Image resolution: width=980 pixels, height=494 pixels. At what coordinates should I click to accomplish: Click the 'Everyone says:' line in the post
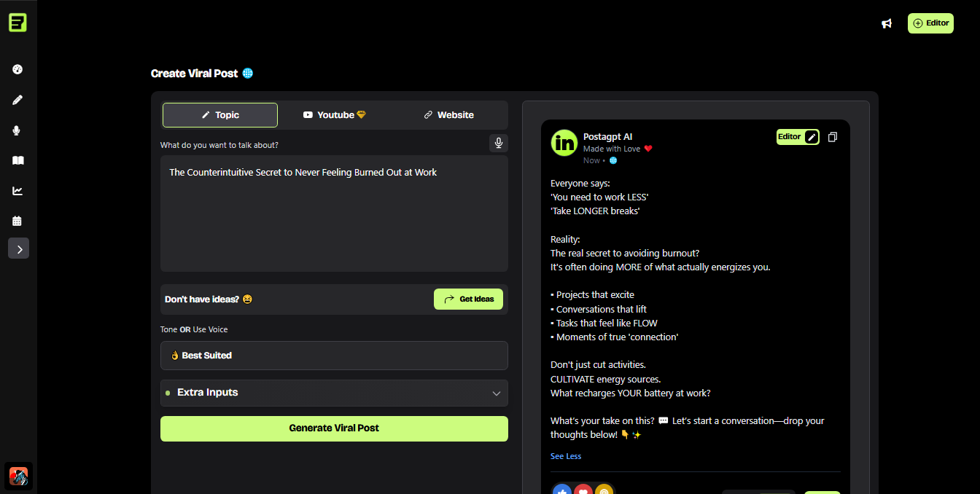tap(580, 184)
